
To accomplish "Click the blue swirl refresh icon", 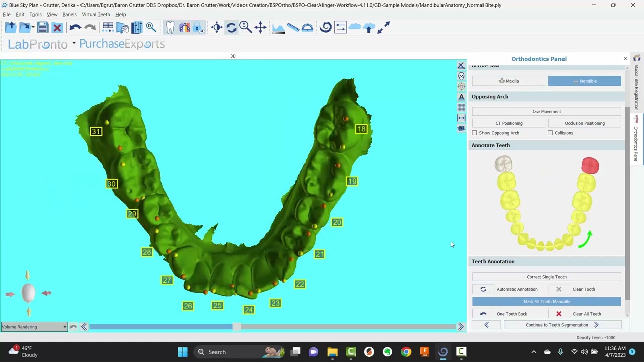I will pyautogui.click(x=326, y=27).
